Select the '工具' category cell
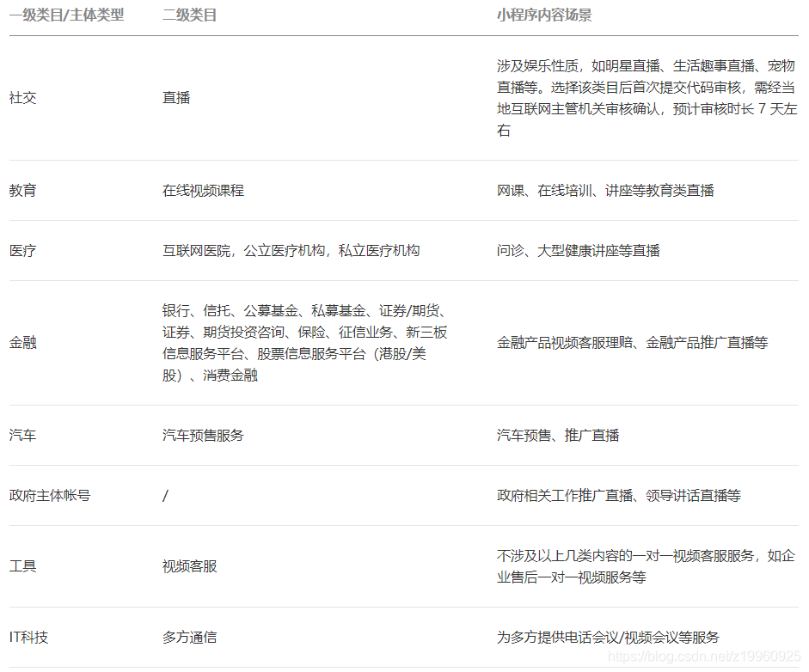Screen dimensions: 809x672 tap(22, 566)
